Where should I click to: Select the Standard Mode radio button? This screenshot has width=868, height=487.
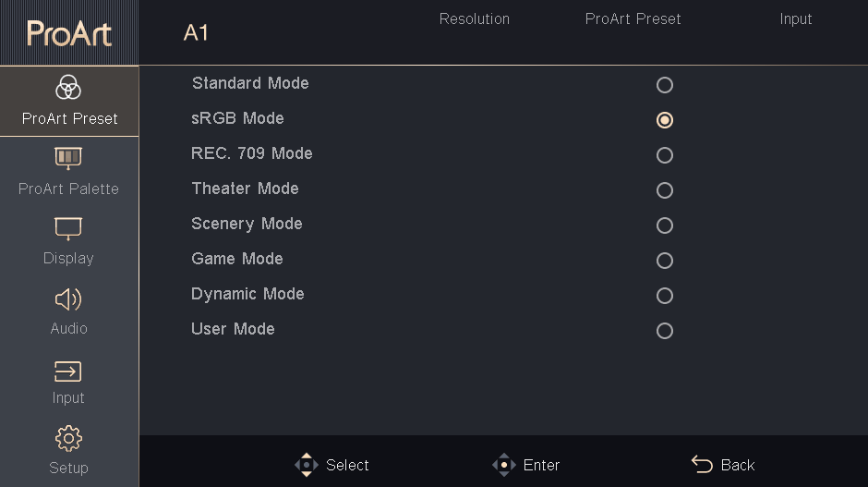665,85
